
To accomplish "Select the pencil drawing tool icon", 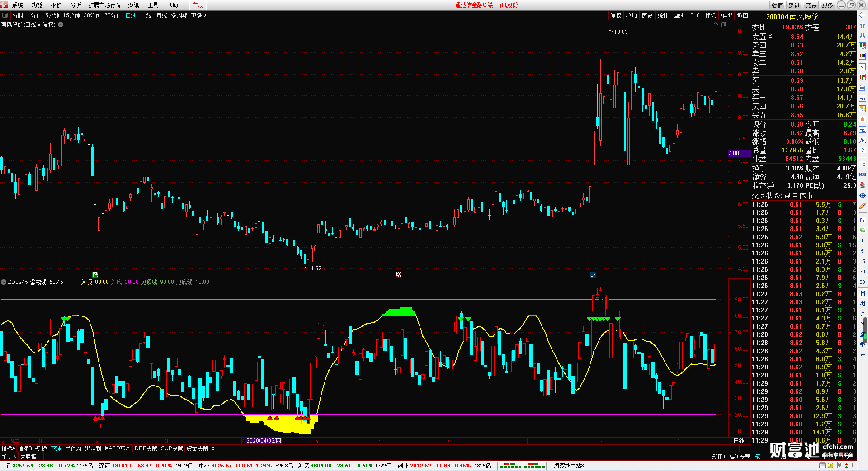I will click(863, 206).
